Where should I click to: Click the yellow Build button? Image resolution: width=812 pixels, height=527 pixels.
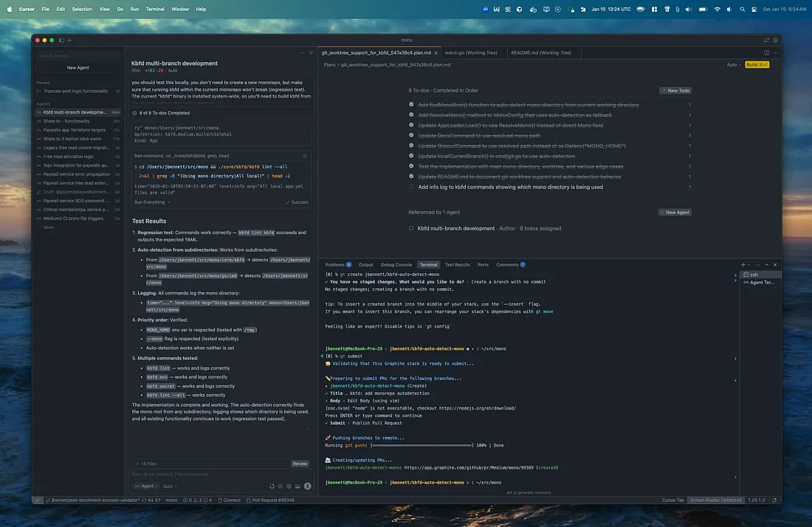757,65
